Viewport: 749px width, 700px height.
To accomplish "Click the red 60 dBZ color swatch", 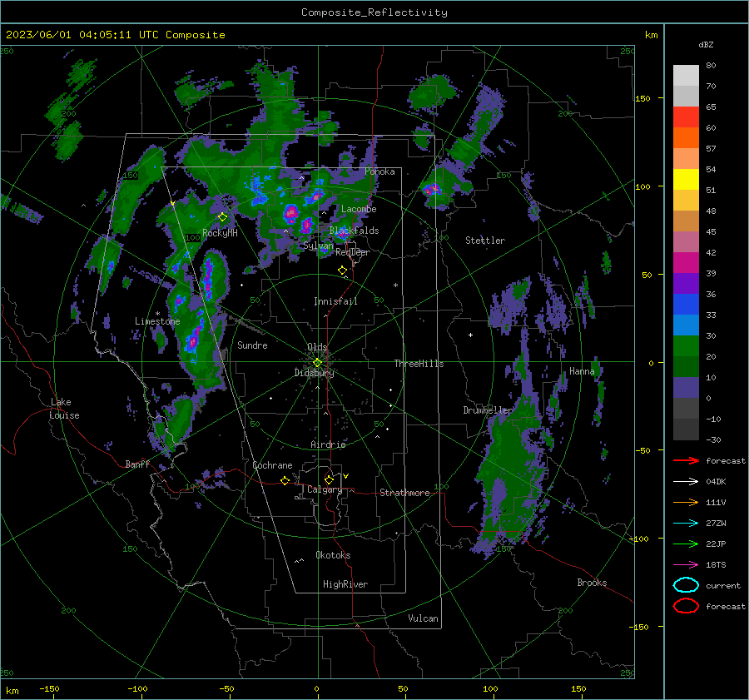I will (686, 117).
